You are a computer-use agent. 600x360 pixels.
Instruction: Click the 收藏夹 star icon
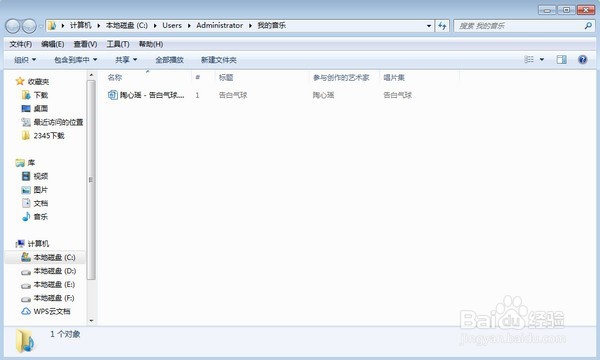point(20,81)
